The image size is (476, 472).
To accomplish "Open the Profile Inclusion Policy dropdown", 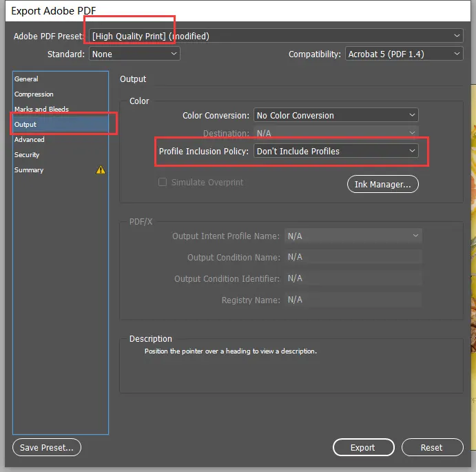I will pos(336,151).
